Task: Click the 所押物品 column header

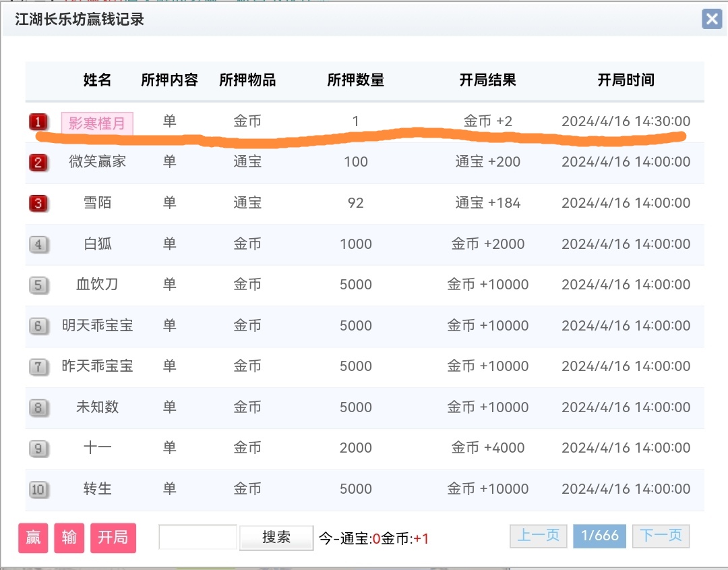Action: (247, 80)
